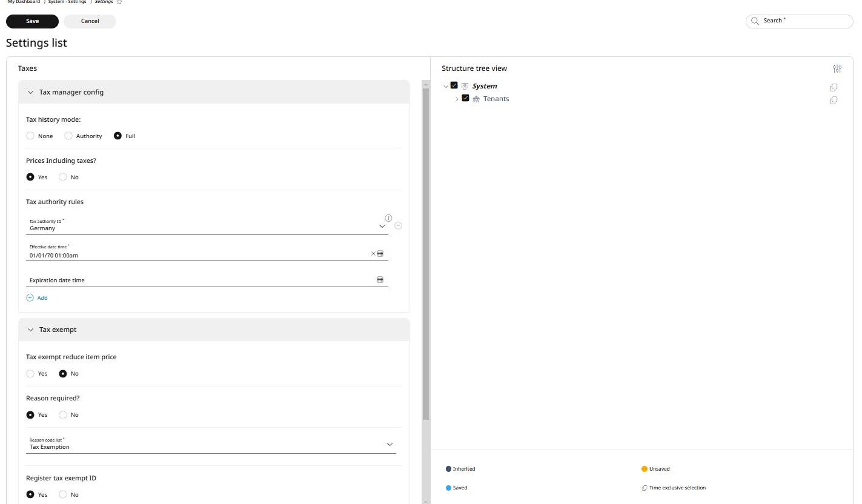Collapse the Tax exempt section
This screenshot has height=504, width=862.
click(31, 330)
